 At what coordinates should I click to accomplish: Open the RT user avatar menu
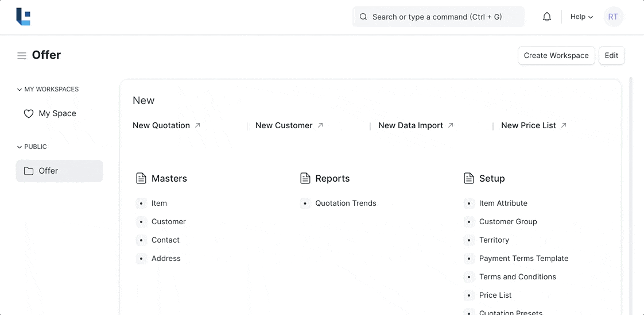tap(613, 17)
